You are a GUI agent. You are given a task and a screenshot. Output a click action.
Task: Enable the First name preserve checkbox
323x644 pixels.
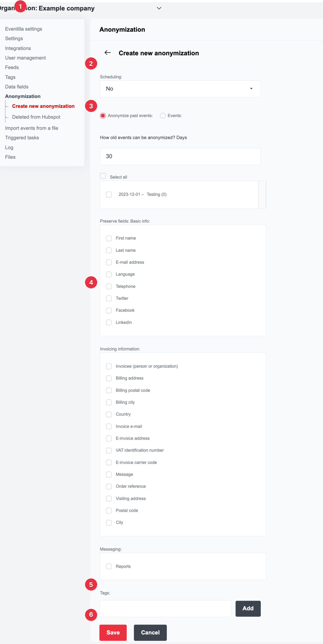(x=109, y=238)
